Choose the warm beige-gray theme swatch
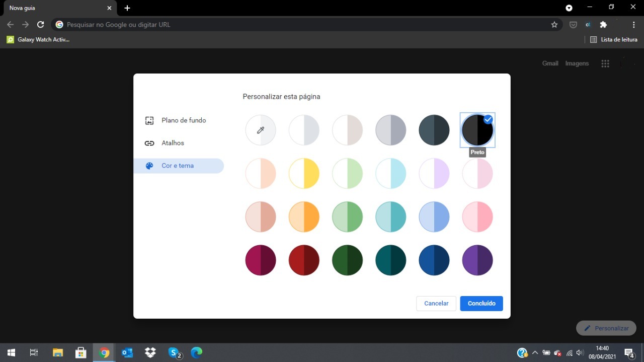644x362 pixels. click(x=347, y=130)
